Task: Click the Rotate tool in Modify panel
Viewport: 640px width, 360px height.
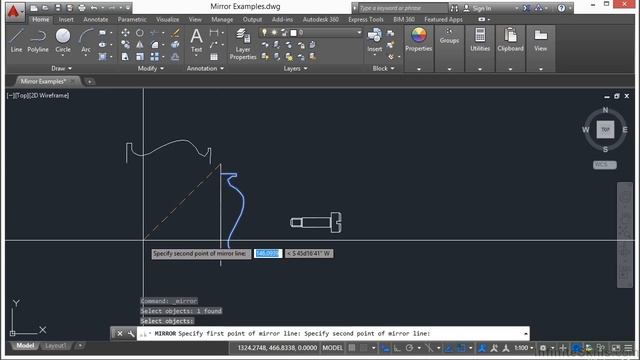Action: 140,32
